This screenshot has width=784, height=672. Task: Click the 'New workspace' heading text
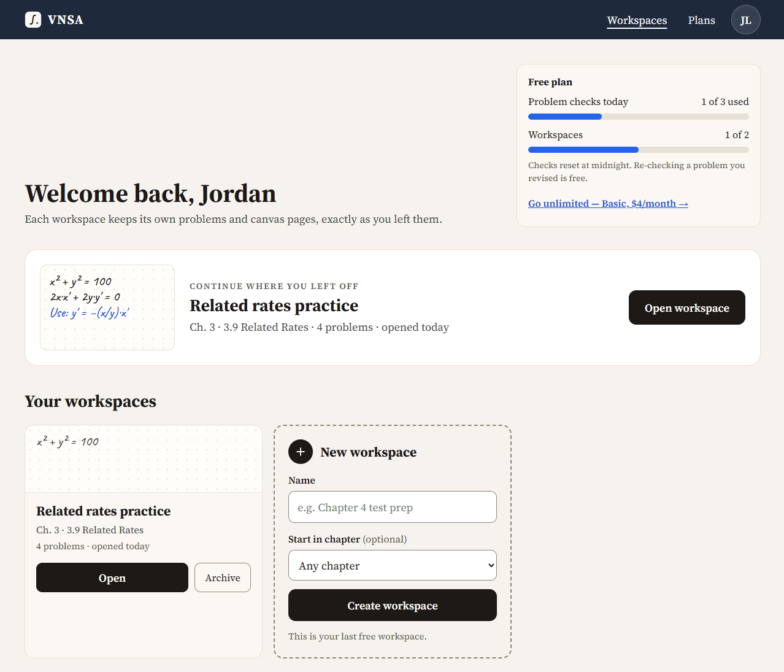[x=368, y=452]
